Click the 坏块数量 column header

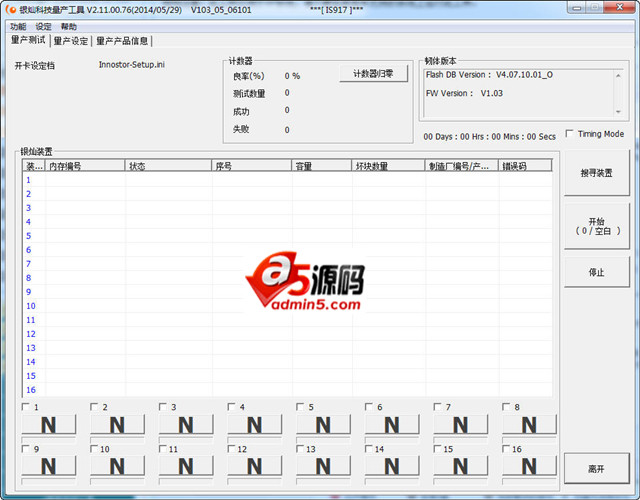[x=388, y=166]
